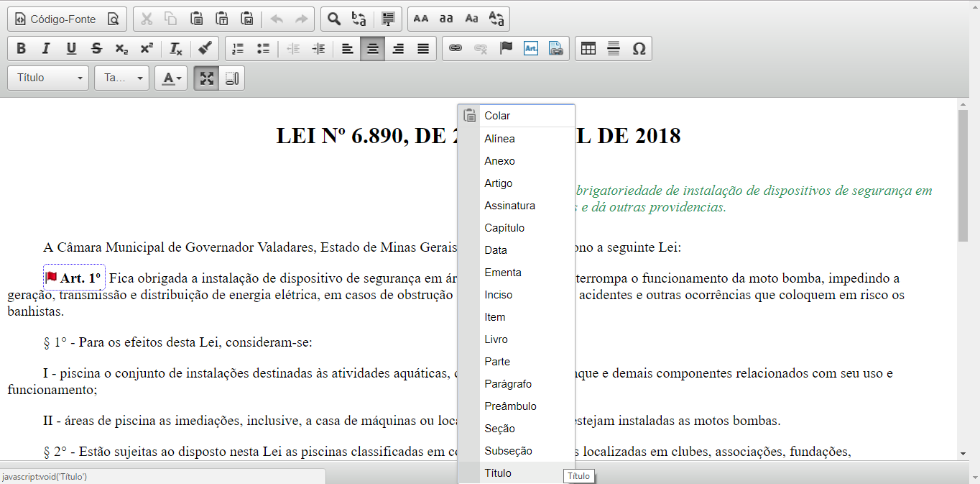Click the vertical scrollbar up arrow
980x484 pixels.
[963, 104]
